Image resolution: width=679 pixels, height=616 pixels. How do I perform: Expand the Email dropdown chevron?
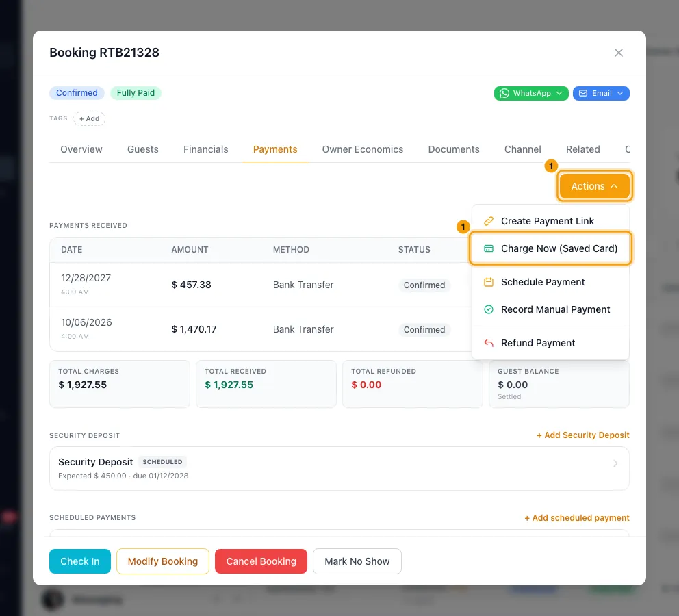tap(620, 93)
